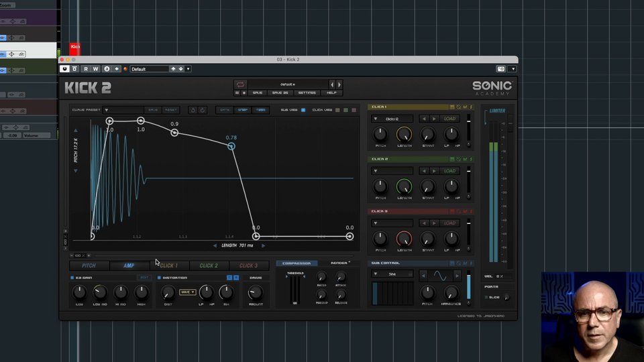Toggle the green Click View indicator
Viewport: 644px width, 362px height.
[x=346, y=110]
